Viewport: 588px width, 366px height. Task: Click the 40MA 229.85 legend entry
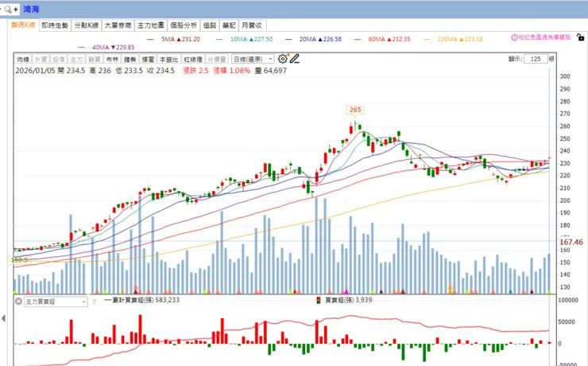click(106, 47)
